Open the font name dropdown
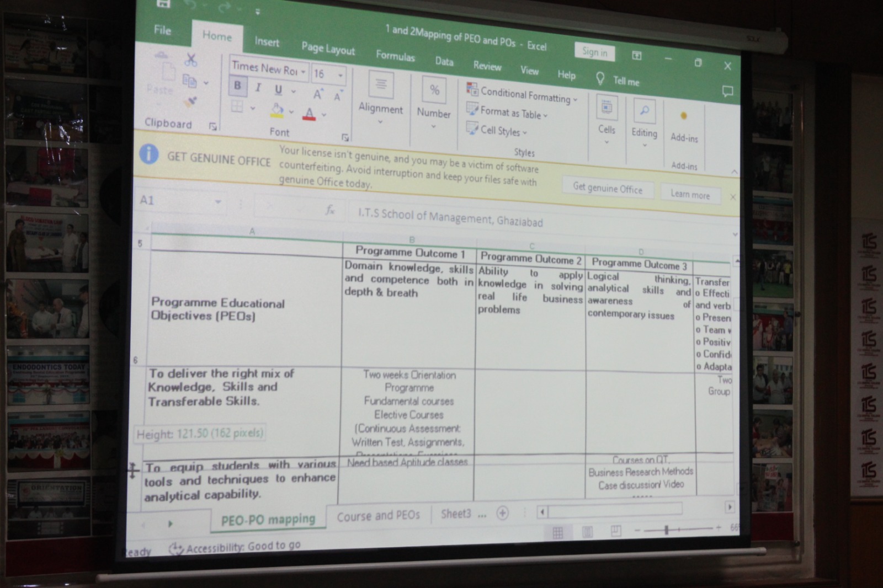 303,72
